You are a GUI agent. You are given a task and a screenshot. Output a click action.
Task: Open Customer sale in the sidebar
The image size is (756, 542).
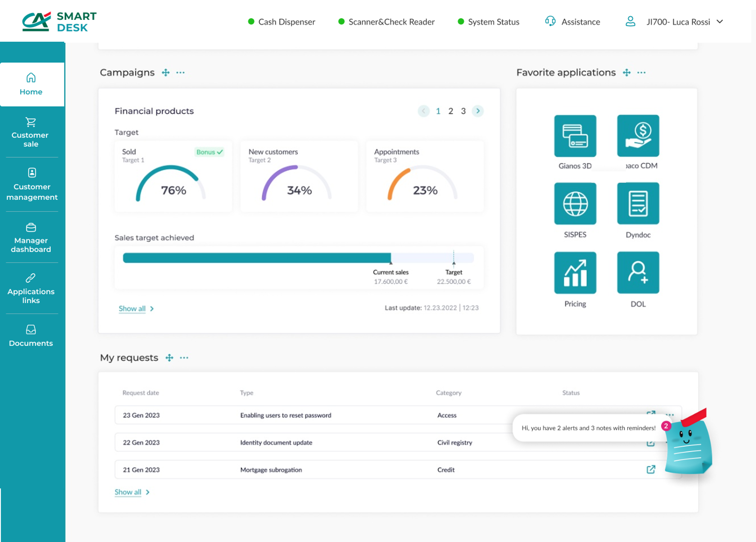click(31, 132)
